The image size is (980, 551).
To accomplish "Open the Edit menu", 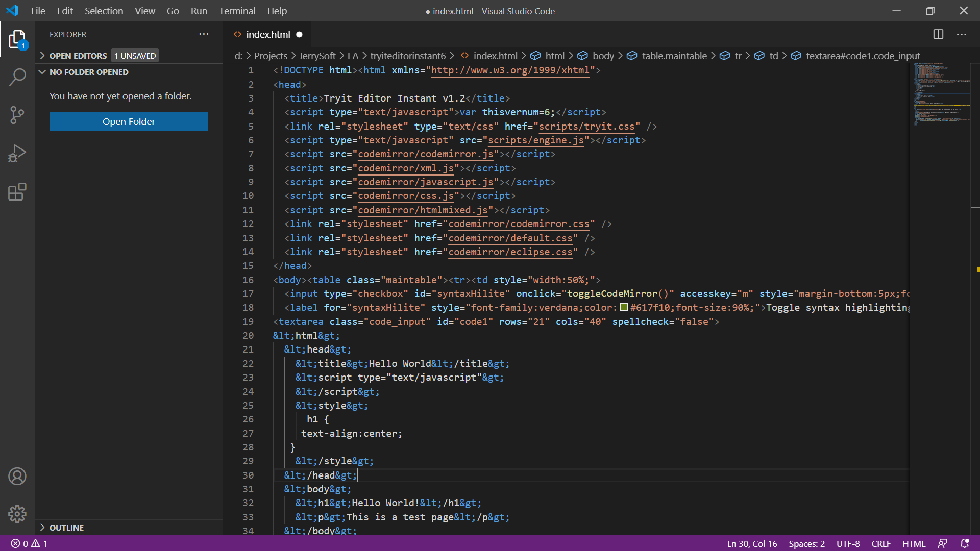I will [65, 11].
